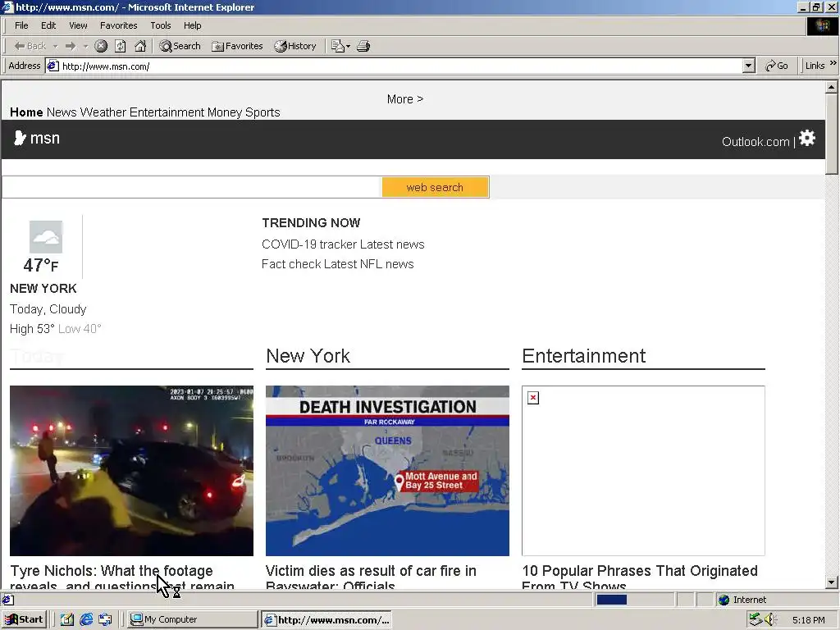Go to home page via Home icon

point(140,46)
